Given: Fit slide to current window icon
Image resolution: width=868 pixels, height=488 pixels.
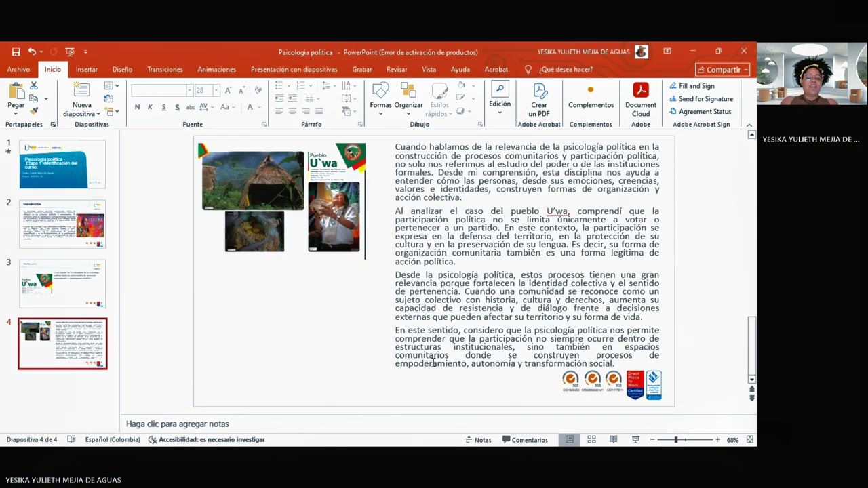Looking at the screenshot, I should click(x=750, y=439).
